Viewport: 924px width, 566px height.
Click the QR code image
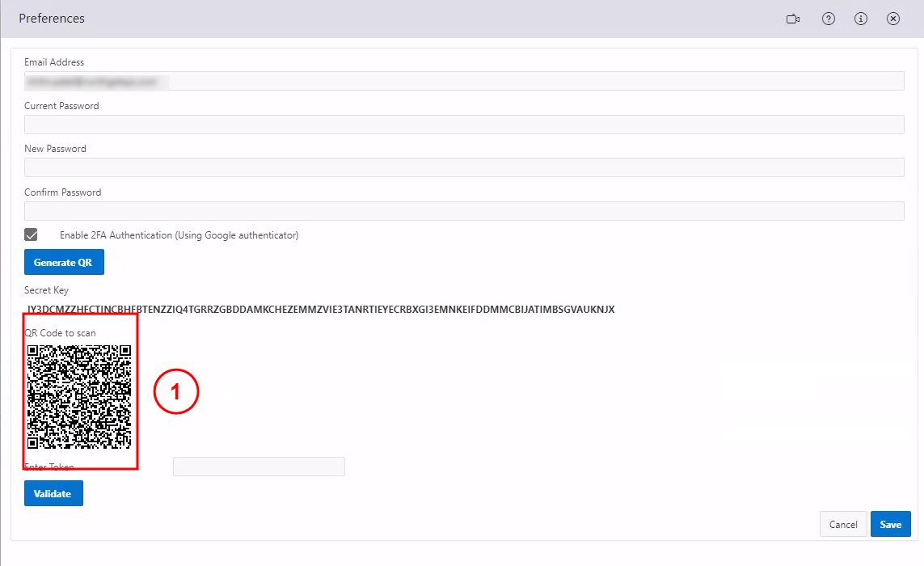pos(79,397)
